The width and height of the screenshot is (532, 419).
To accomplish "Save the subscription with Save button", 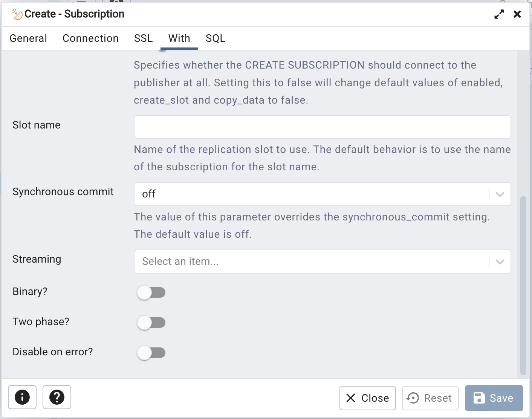I will tap(494, 398).
